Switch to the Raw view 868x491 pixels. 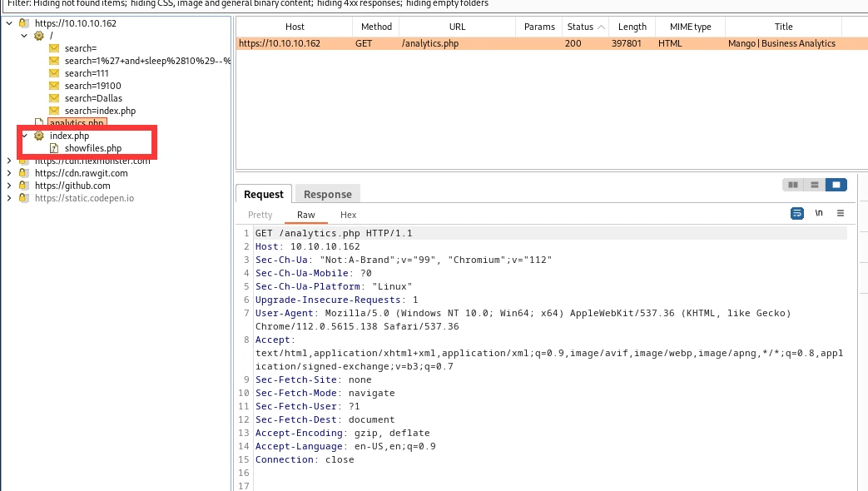tap(306, 215)
